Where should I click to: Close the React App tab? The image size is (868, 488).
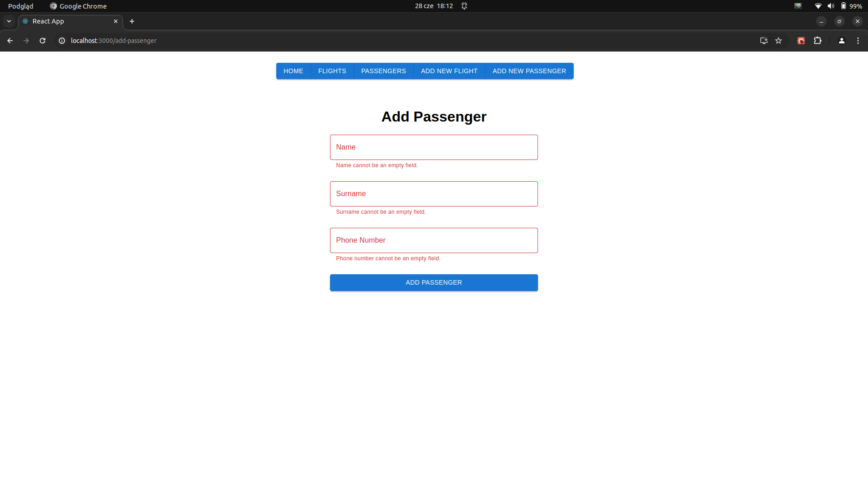(x=116, y=21)
